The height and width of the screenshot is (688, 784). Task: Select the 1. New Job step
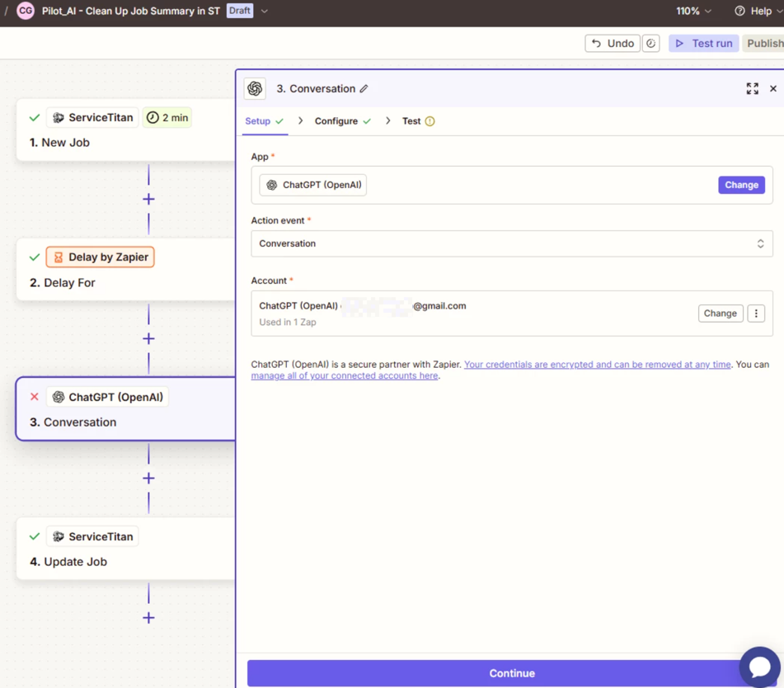[x=126, y=130]
